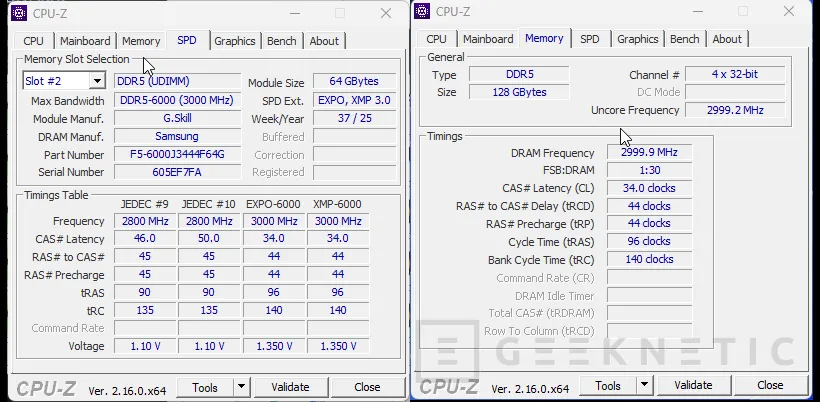Viewport: 820px width, 402px height.
Task: Click Tools button in left window
Action: point(205,387)
